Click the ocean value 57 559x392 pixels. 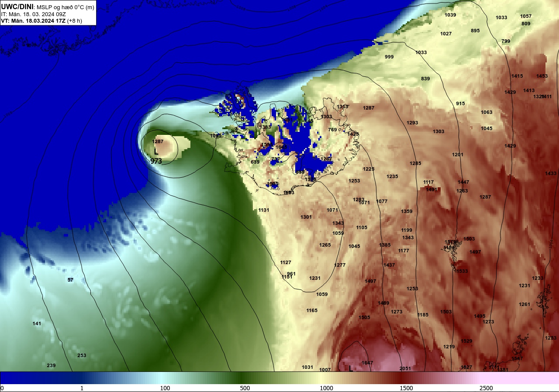pyautogui.click(x=70, y=280)
